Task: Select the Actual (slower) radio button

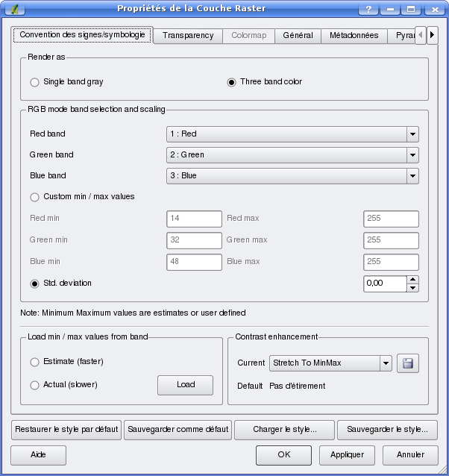Action: tap(34, 385)
